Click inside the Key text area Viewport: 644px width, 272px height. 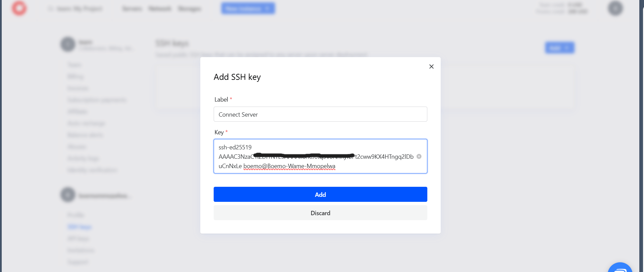coord(314,156)
